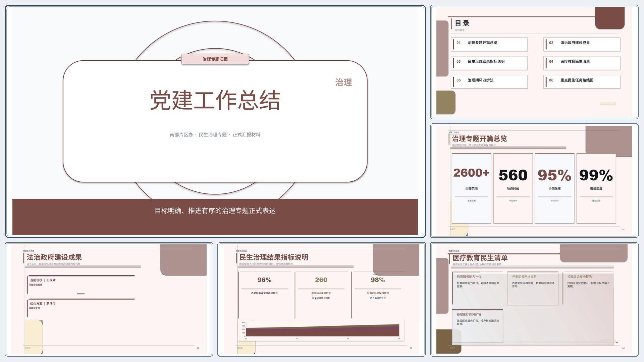Click the 2600+ 治理范围 stat card
The height and width of the screenshot is (362, 644).
click(x=471, y=188)
